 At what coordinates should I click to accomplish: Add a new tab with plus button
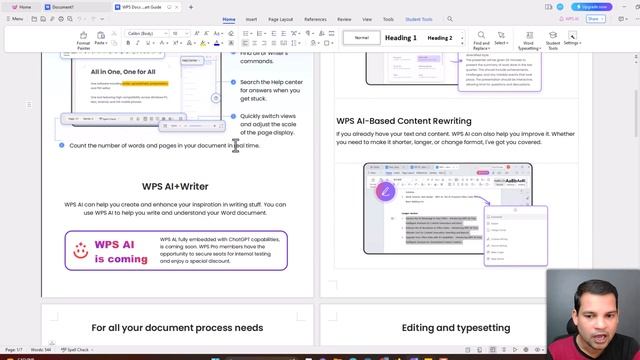click(191, 7)
